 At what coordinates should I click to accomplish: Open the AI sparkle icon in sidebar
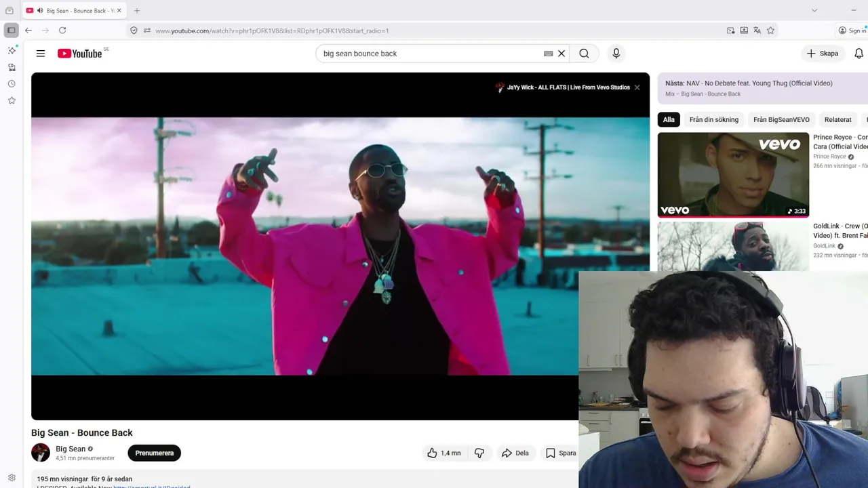click(x=12, y=51)
